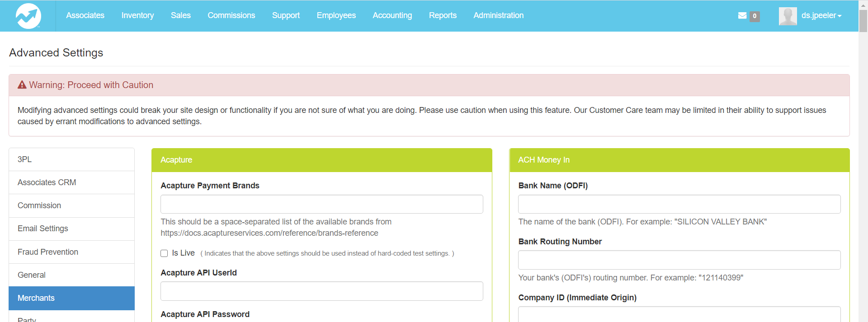Expand the ds.jpeeler user dropdown
Image resolution: width=868 pixels, height=322 pixels.
tap(821, 16)
